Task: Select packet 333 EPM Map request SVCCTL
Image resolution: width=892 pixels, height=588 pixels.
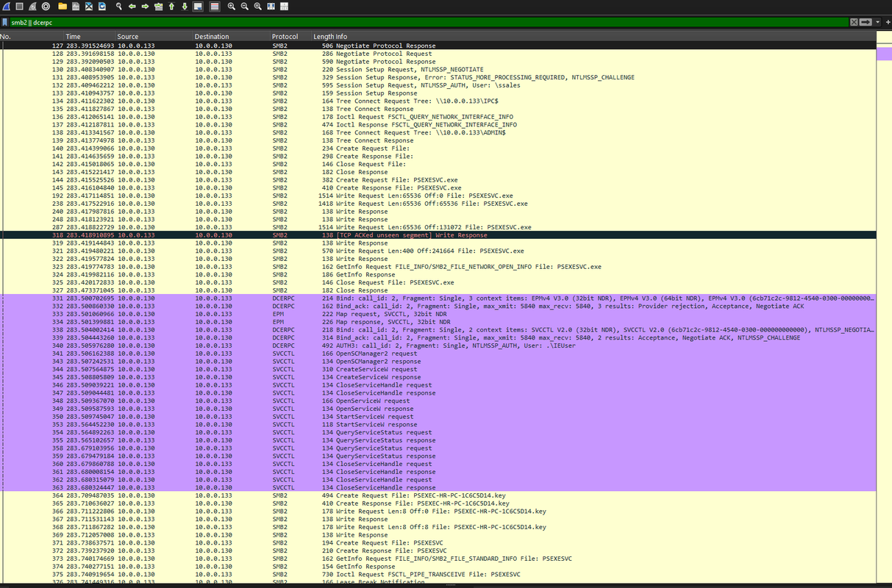Action: point(438,314)
